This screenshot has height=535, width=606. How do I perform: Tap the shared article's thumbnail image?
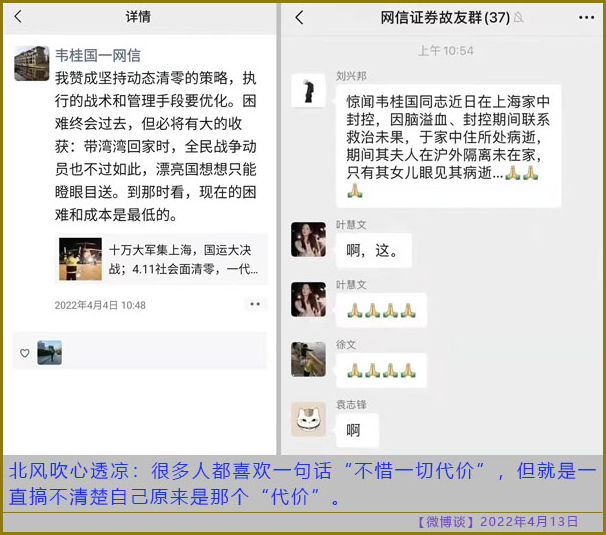tap(80, 259)
